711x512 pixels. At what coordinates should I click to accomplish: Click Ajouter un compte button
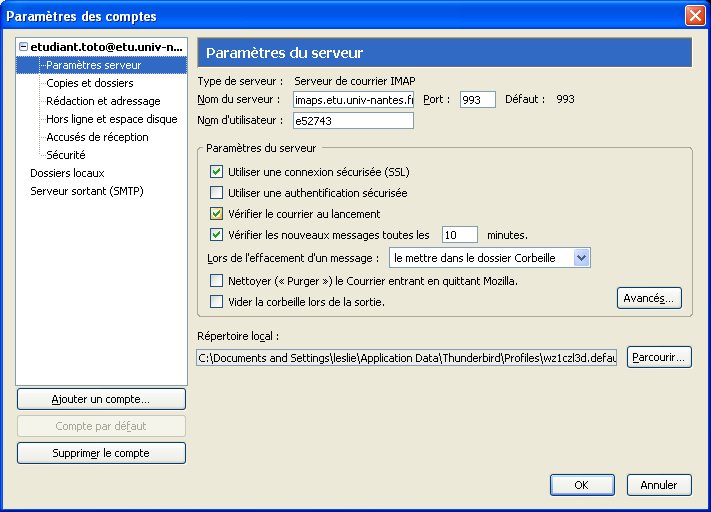tap(101, 399)
